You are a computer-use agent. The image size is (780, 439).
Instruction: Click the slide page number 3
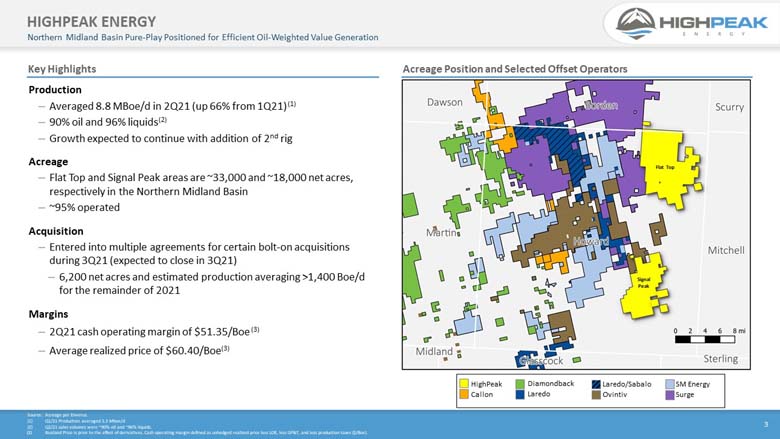(766, 424)
